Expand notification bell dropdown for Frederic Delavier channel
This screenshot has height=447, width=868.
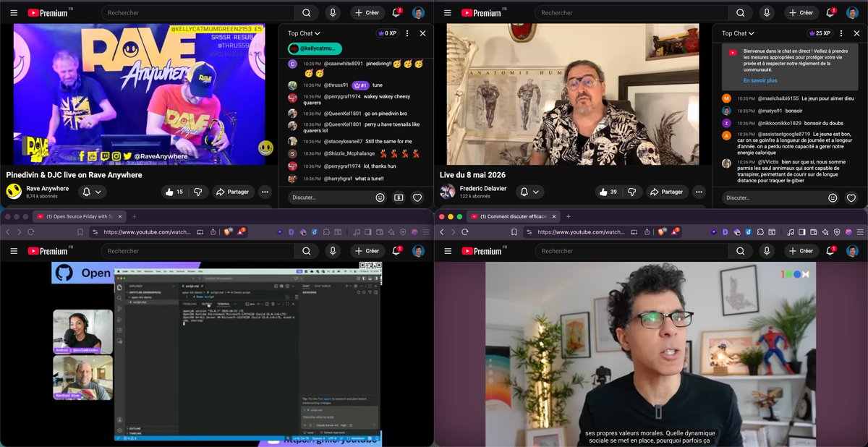click(x=530, y=192)
